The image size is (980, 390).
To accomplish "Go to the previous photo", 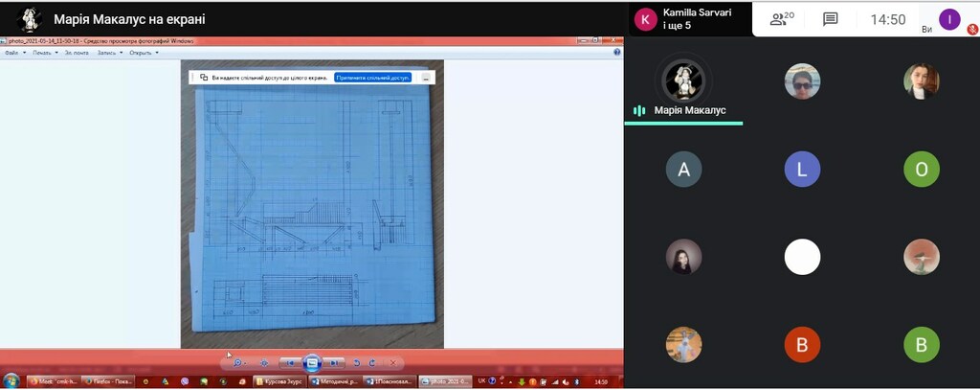I will click(289, 363).
